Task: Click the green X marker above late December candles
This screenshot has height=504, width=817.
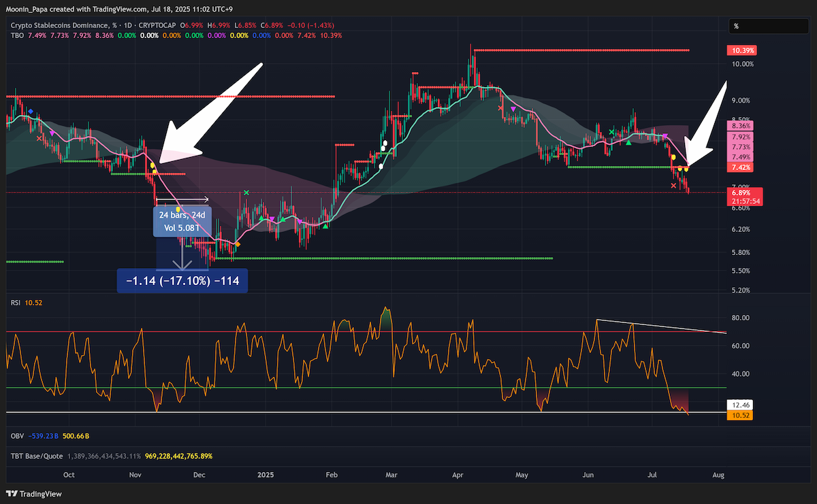Action: point(246,192)
